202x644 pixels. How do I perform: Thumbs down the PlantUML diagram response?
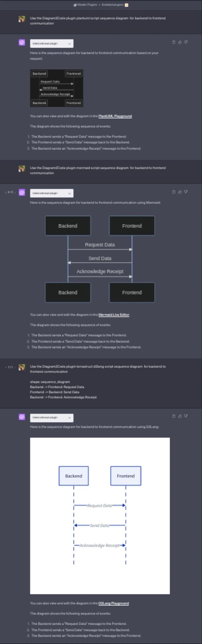pos(186,42)
